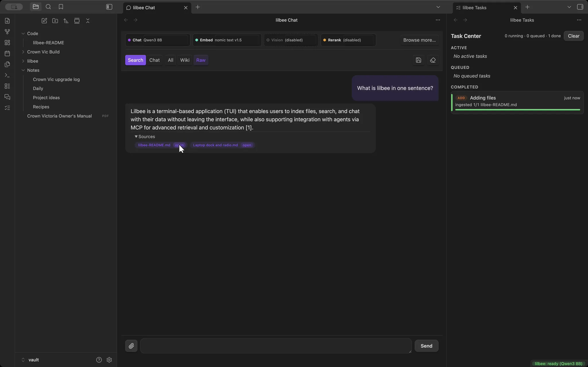The image size is (588, 367).
Task: Toggle the Raw scope option
Action: [201, 60]
